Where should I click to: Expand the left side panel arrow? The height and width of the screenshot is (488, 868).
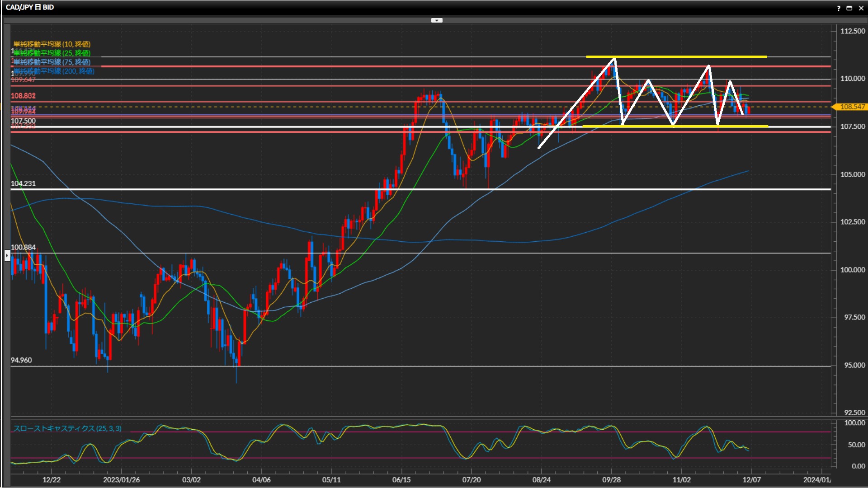[7, 256]
